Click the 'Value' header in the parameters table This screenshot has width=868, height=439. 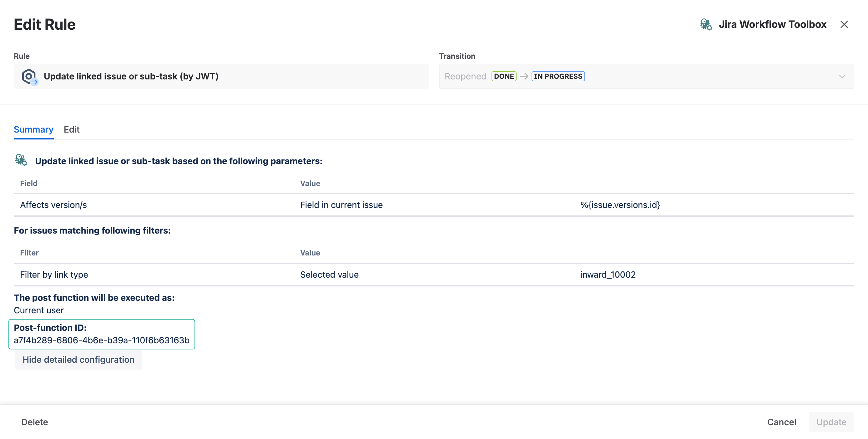(x=310, y=183)
